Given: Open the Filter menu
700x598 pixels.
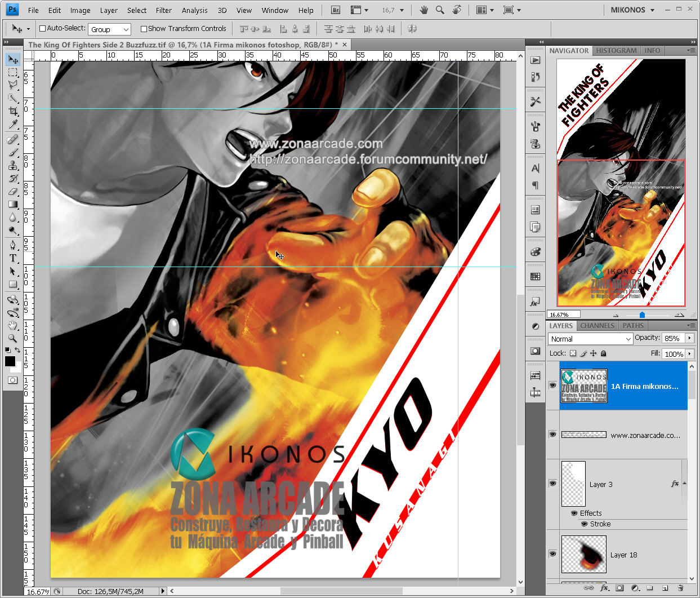Looking at the screenshot, I should pyautogui.click(x=164, y=10).
